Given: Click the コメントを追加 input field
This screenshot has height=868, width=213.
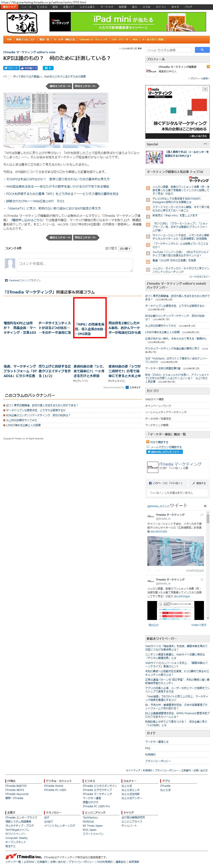Looking at the screenshot, I should [75, 265].
